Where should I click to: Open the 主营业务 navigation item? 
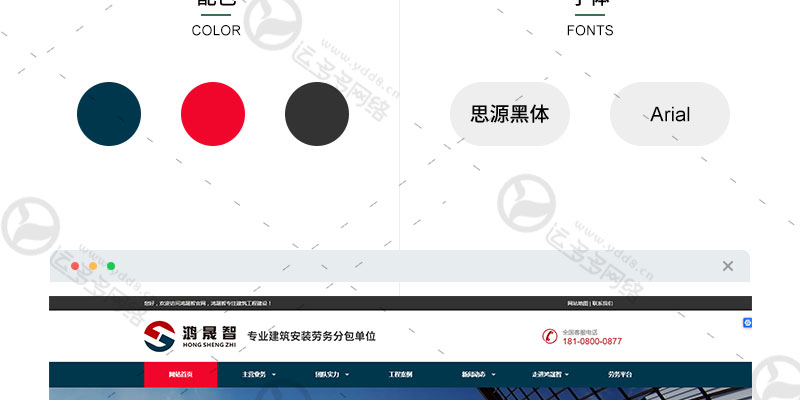click(x=254, y=374)
